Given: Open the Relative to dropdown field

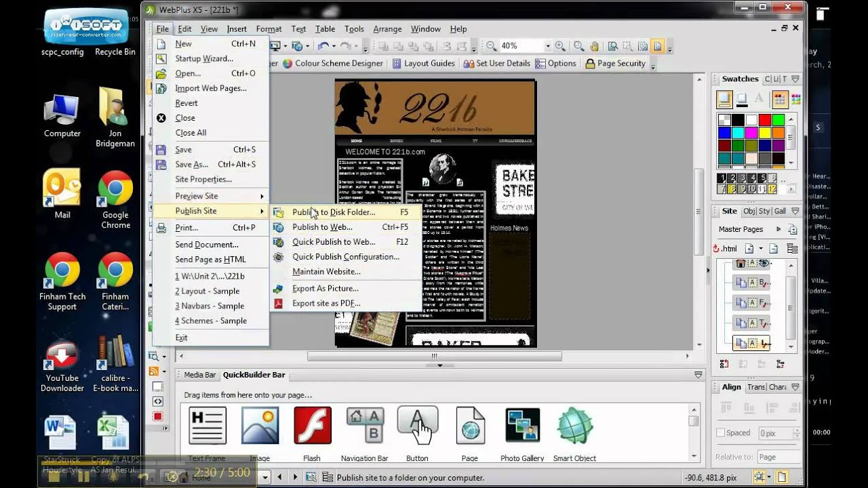Looking at the screenshot, I should pos(778,457).
